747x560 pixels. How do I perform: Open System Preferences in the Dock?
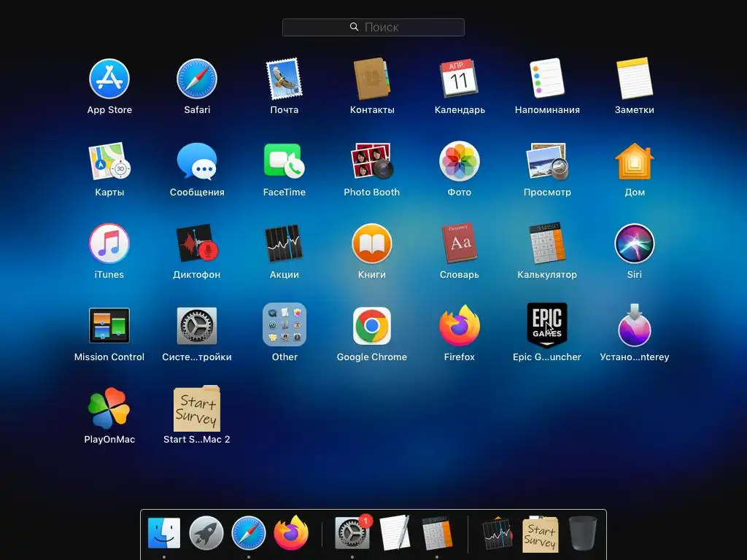(352, 533)
